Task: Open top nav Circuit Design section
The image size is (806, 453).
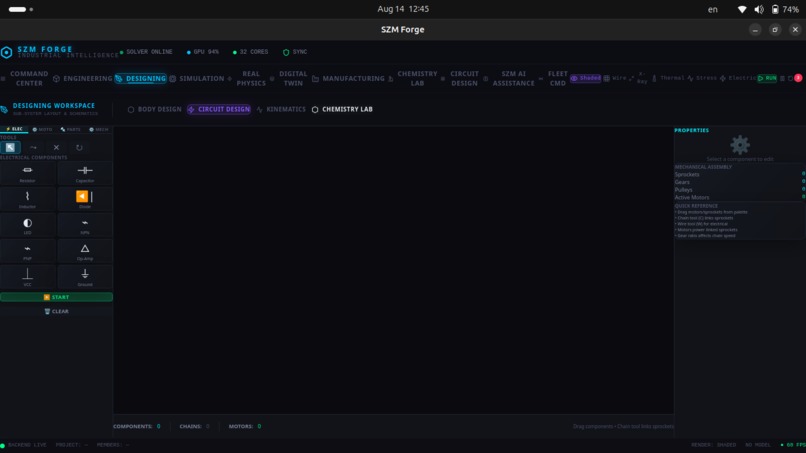Action: [x=460, y=79]
